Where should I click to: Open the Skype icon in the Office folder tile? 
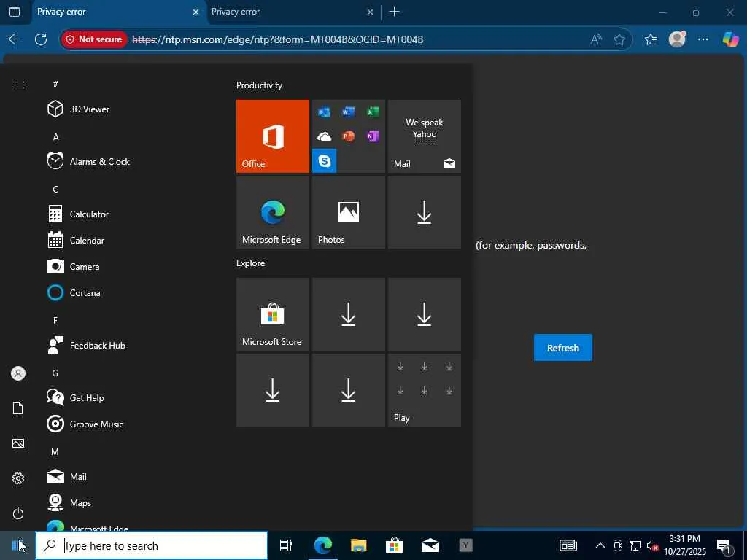point(325,160)
